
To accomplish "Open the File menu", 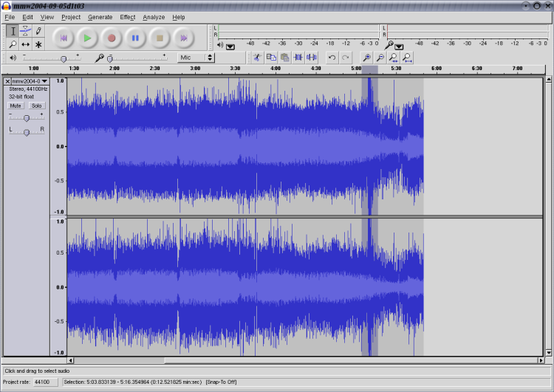I will point(10,17).
